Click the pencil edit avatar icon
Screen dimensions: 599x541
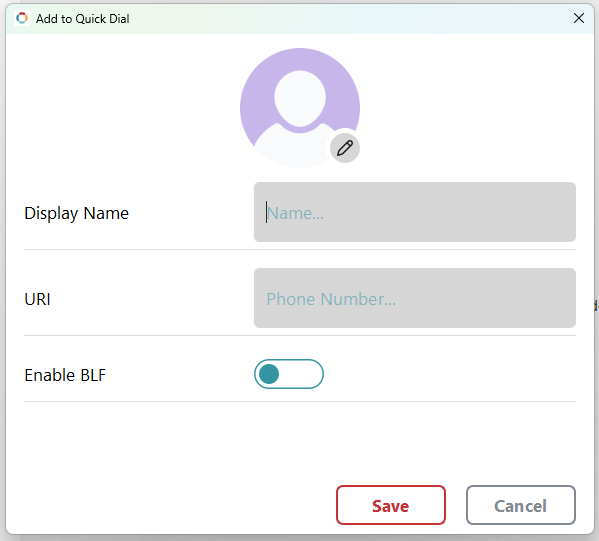click(x=345, y=148)
